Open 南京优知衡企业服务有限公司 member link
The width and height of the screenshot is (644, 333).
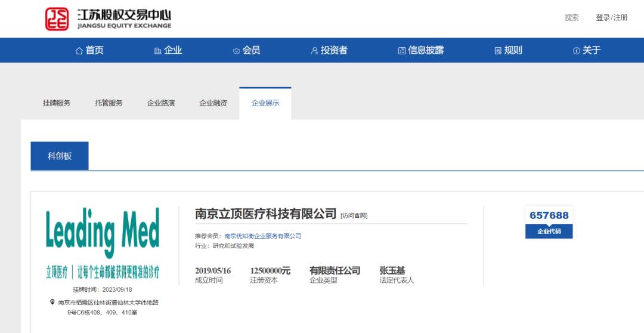coord(262,236)
